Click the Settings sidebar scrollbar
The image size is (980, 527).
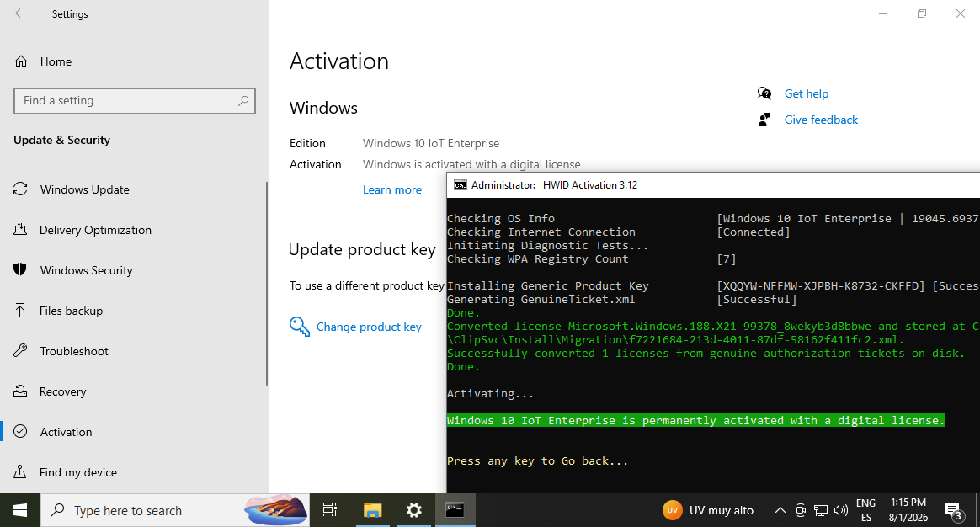coord(267,283)
